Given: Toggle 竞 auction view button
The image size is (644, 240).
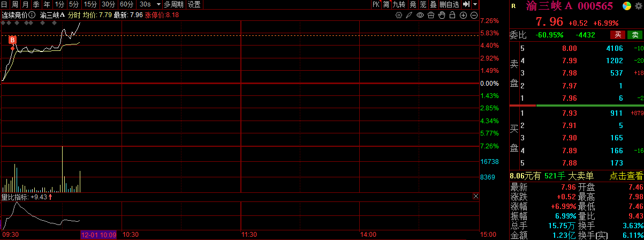Looking at the screenshot, I should click(412, 4).
